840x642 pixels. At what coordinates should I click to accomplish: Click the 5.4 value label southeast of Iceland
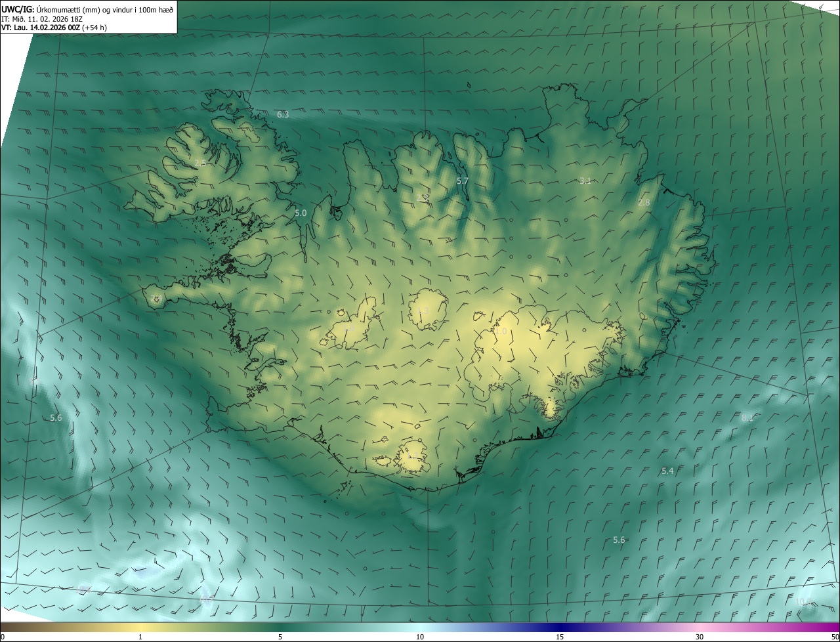point(667,471)
